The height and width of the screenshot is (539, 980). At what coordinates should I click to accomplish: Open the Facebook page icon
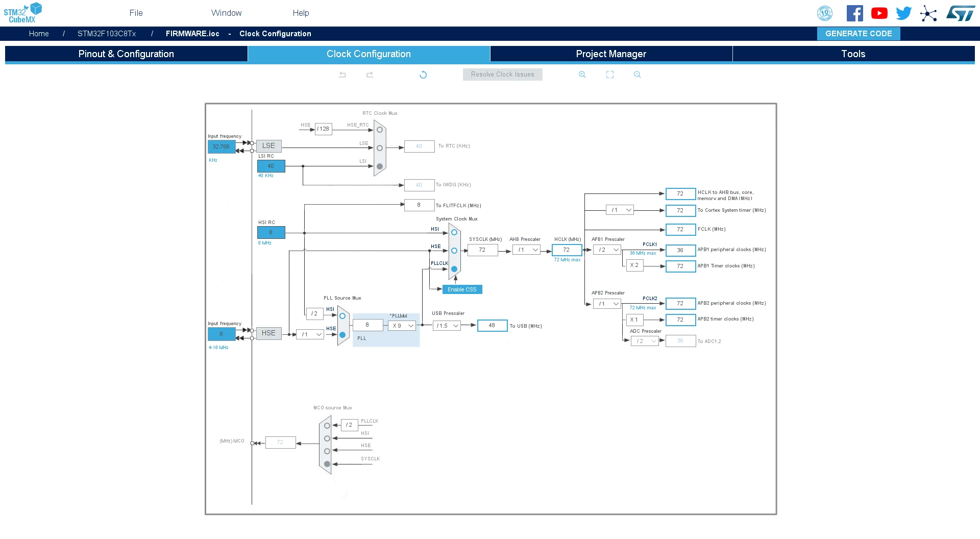(855, 13)
